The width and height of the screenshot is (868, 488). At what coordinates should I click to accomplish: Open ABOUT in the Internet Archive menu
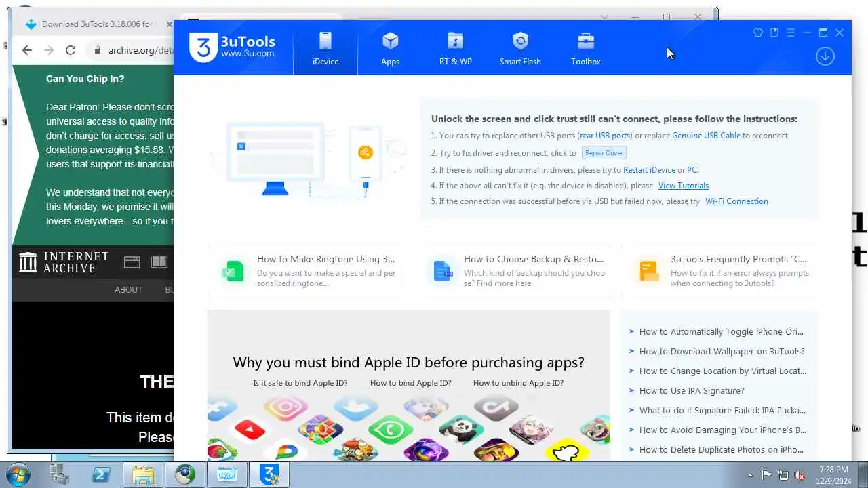[128, 290]
